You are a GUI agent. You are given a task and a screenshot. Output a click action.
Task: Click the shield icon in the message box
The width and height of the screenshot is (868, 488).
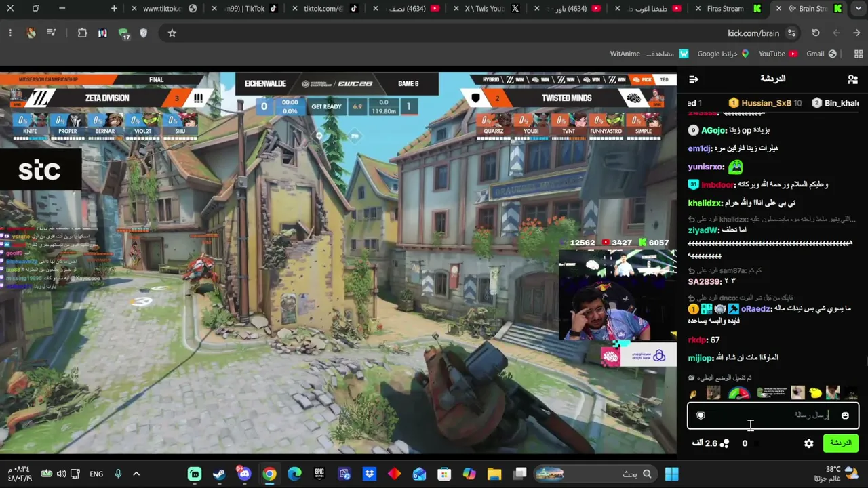701,415
